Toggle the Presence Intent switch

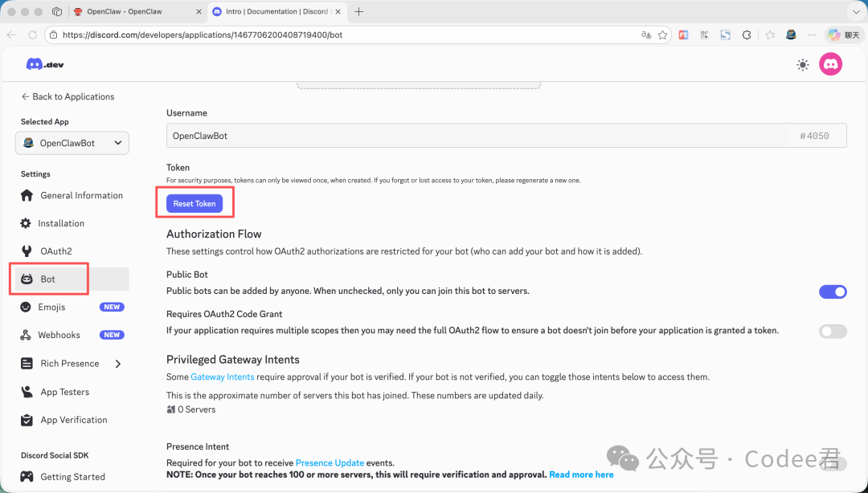tap(833, 463)
